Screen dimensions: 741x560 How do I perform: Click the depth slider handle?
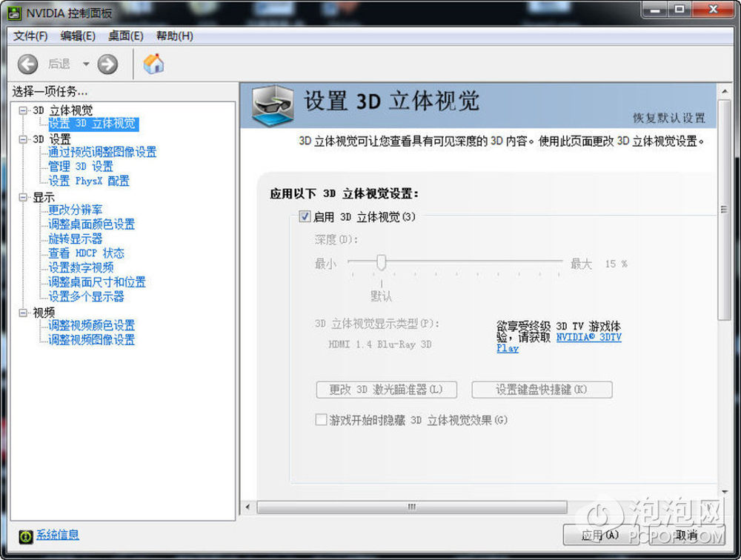[x=382, y=262]
